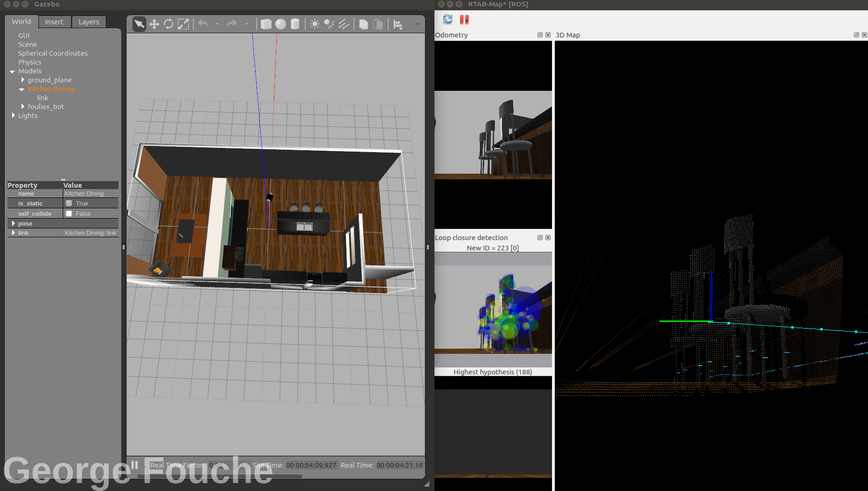Toggle the self_collide checkbox
Viewport: 868px width, 491px height.
pyautogui.click(x=69, y=213)
